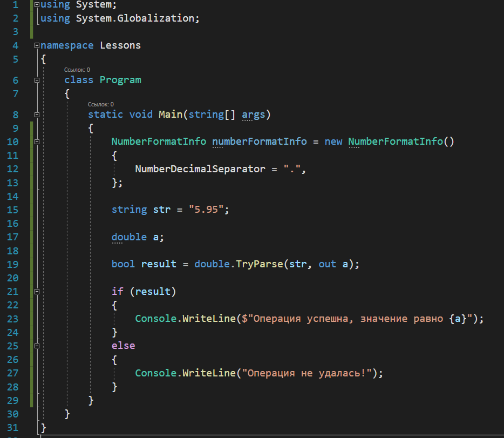Image resolution: width=504 pixels, height=438 pixels.
Task: Click the 'numberFormatInfo' variable name
Action: point(260,141)
